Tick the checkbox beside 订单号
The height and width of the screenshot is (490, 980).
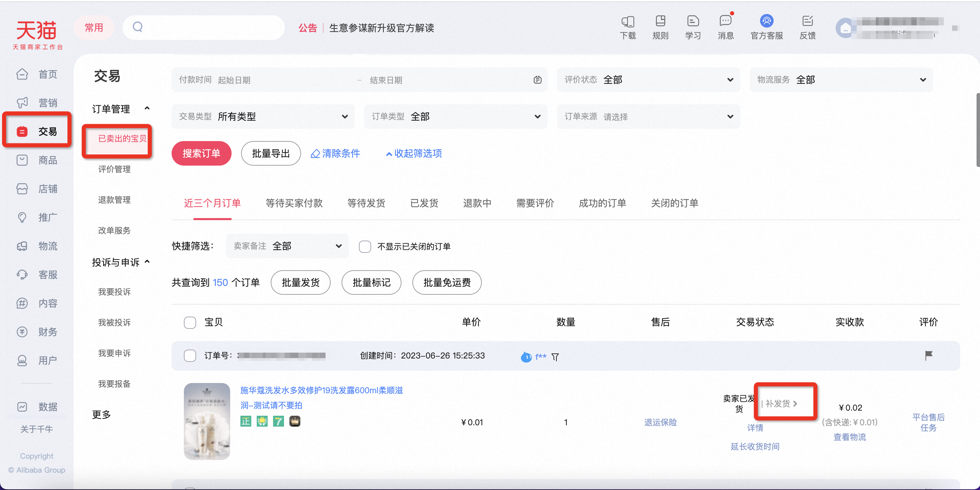click(190, 356)
